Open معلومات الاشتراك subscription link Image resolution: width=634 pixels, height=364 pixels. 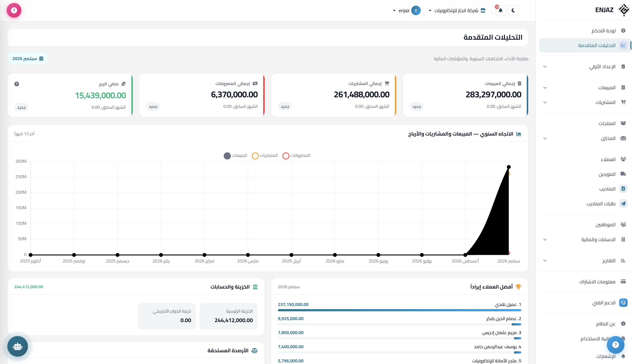pyautogui.click(x=585, y=282)
